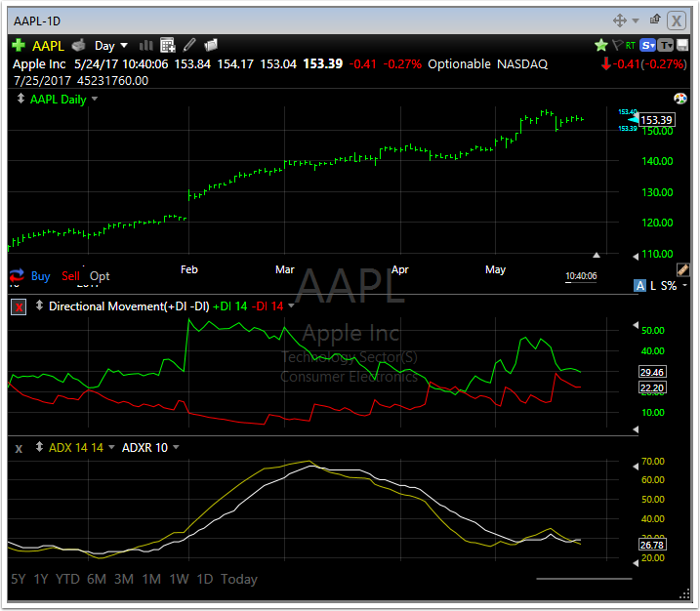The height and width of the screenshot is (611, 700).
Task: Select the 5Y time range
Action: [19, 579]
